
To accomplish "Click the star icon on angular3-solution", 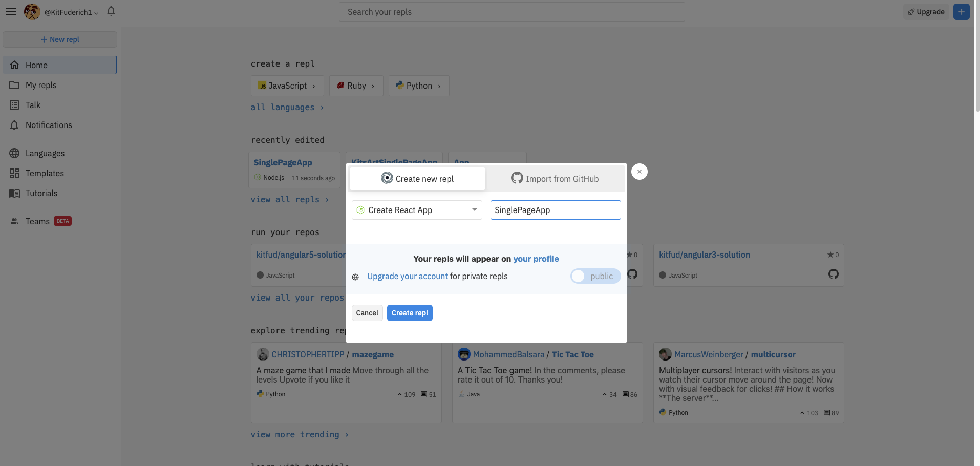I will coord(830,255).
